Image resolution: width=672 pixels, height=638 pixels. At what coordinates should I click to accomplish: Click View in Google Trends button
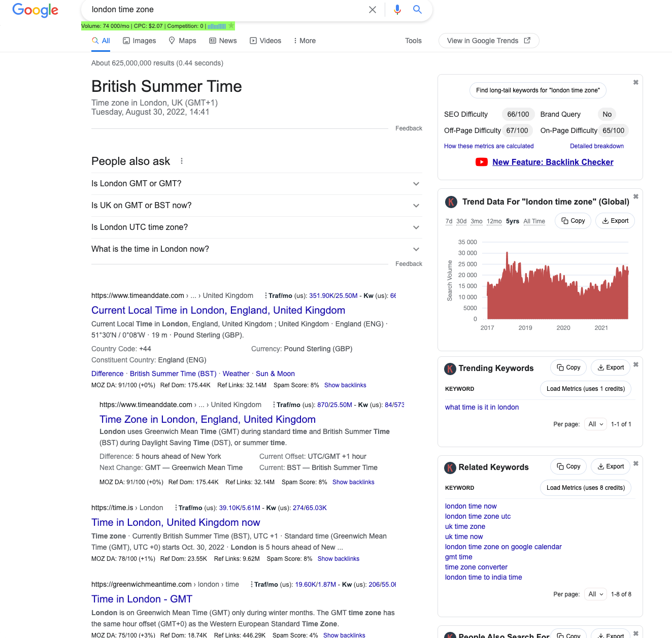click(489, 41)
